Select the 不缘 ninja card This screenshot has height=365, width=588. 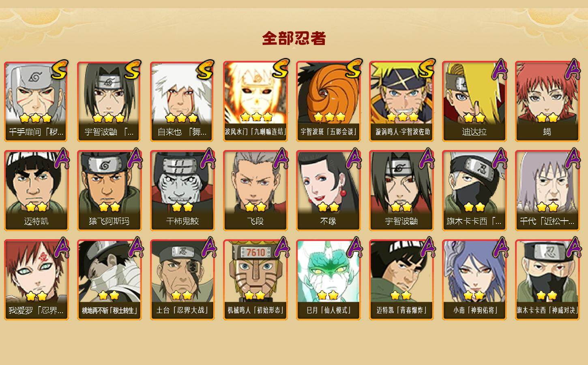click(x=328, y=191)
